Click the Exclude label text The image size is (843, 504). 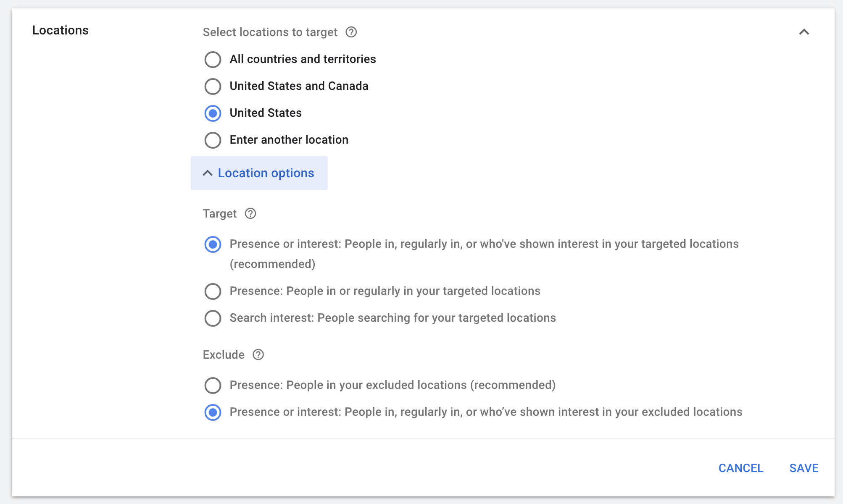click(224, 355)
